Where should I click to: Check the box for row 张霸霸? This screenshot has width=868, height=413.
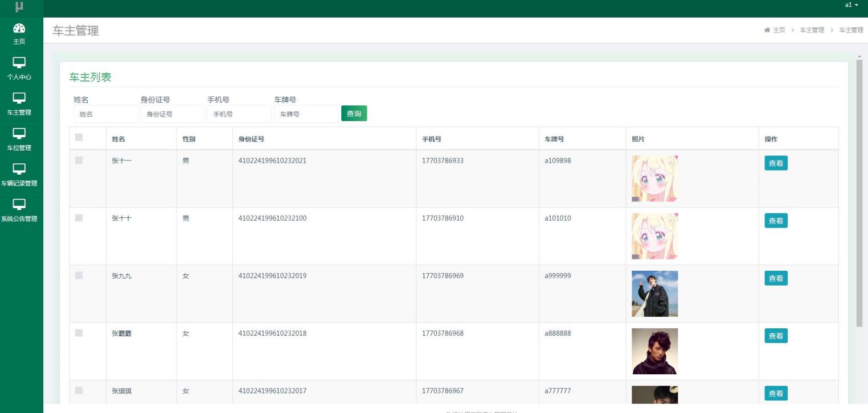(79, 333)
